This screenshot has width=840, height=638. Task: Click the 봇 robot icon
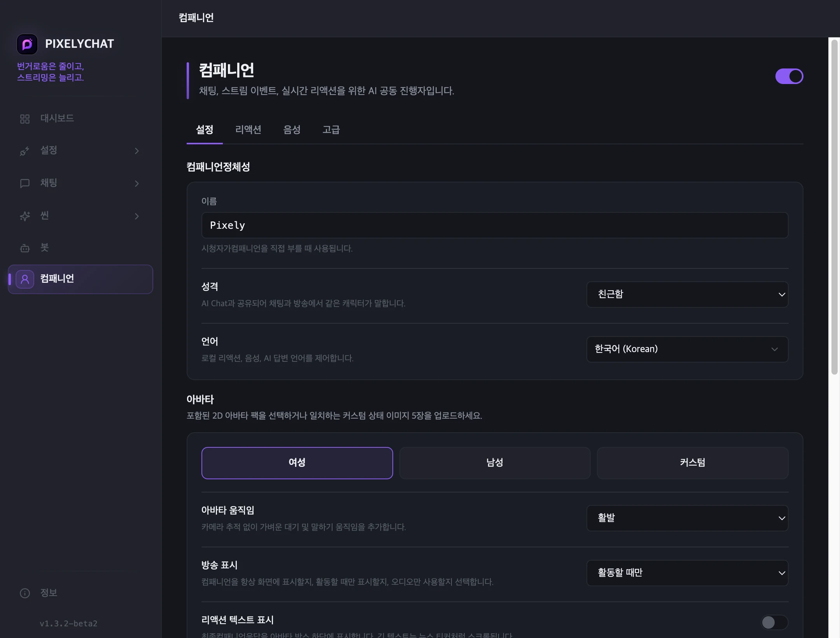click(25, 248)
